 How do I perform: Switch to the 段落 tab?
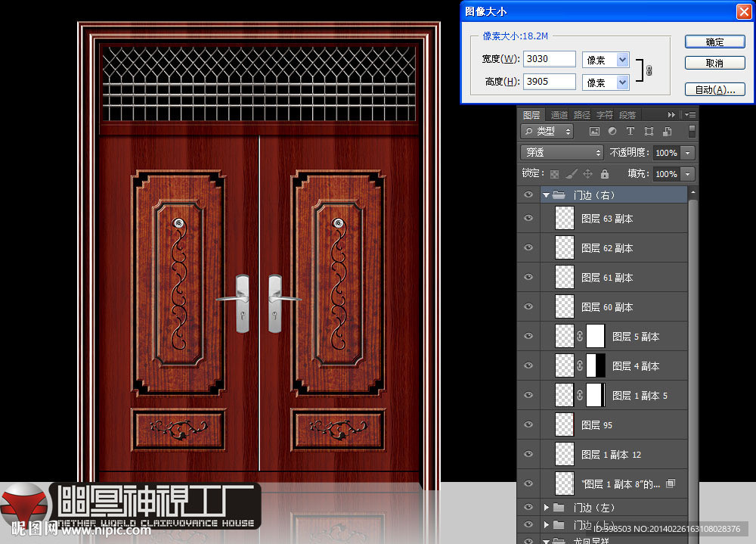tap(627, 115)
